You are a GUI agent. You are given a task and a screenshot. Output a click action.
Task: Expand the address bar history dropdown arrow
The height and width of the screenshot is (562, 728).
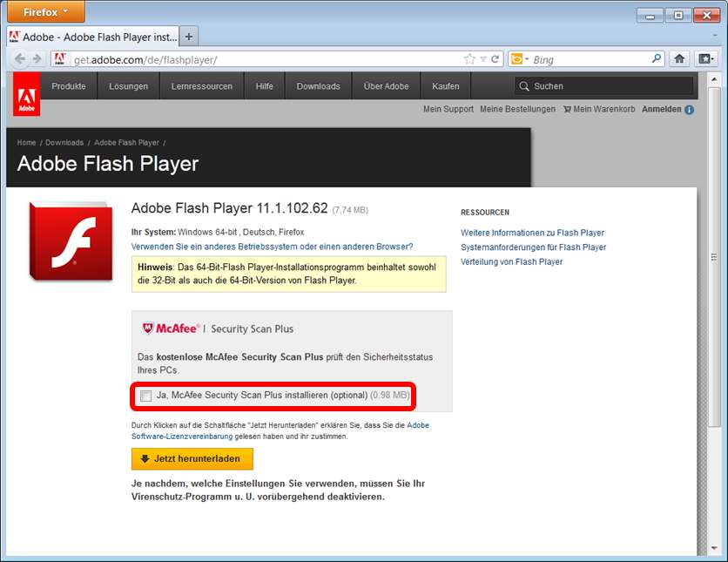(x=483, y=59)
